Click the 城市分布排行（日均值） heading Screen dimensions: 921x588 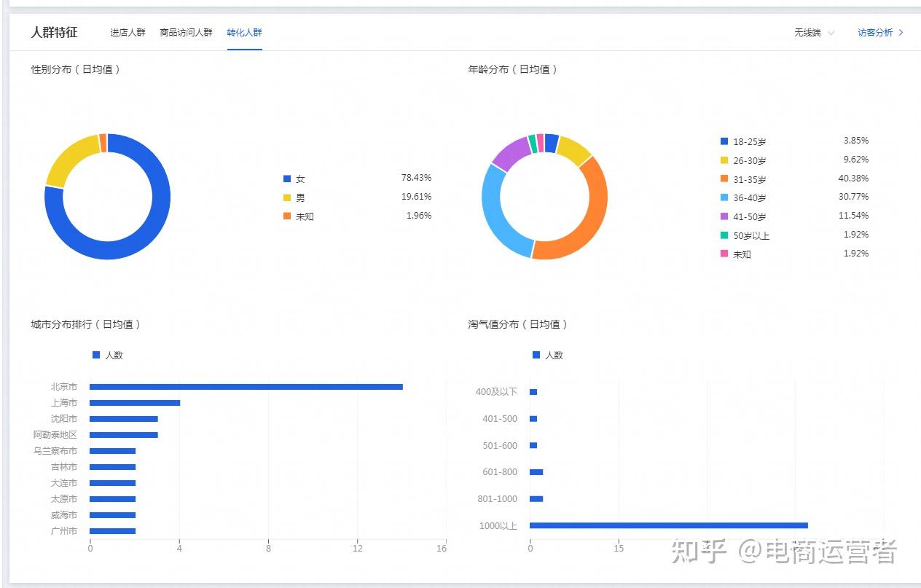[x=86, y=324]
